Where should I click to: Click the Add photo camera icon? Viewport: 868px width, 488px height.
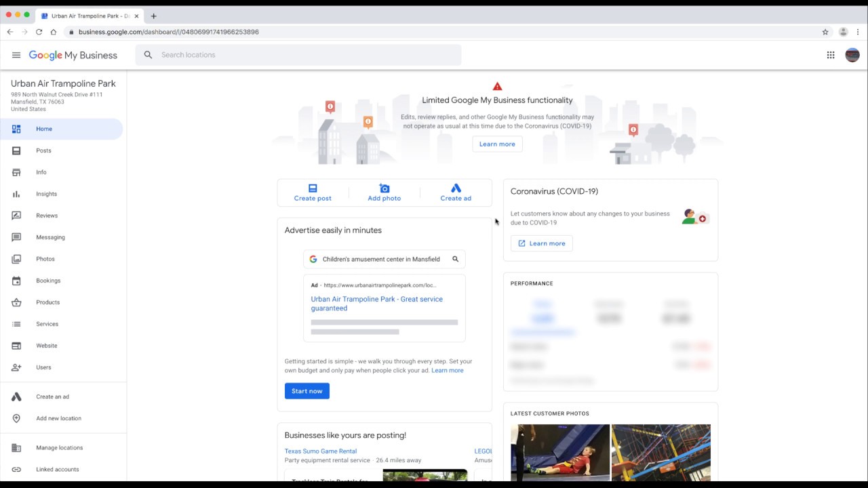coord(384,188)
